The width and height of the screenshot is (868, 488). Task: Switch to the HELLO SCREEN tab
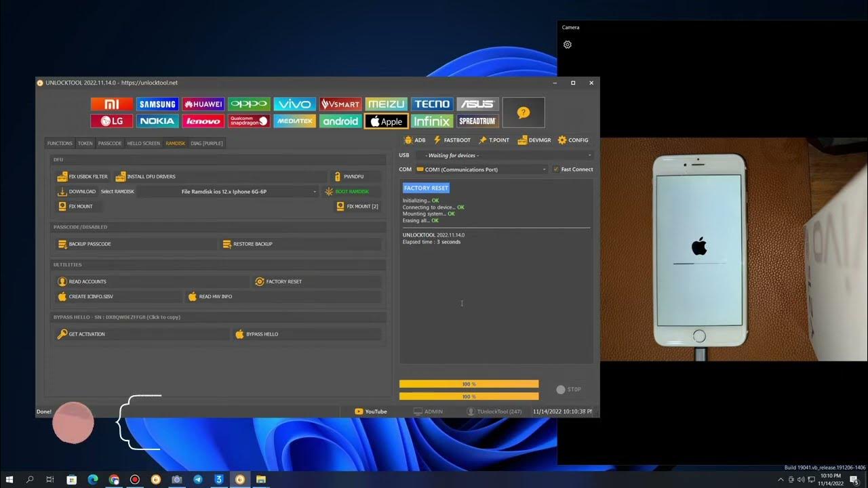click(x=144, y=143)
